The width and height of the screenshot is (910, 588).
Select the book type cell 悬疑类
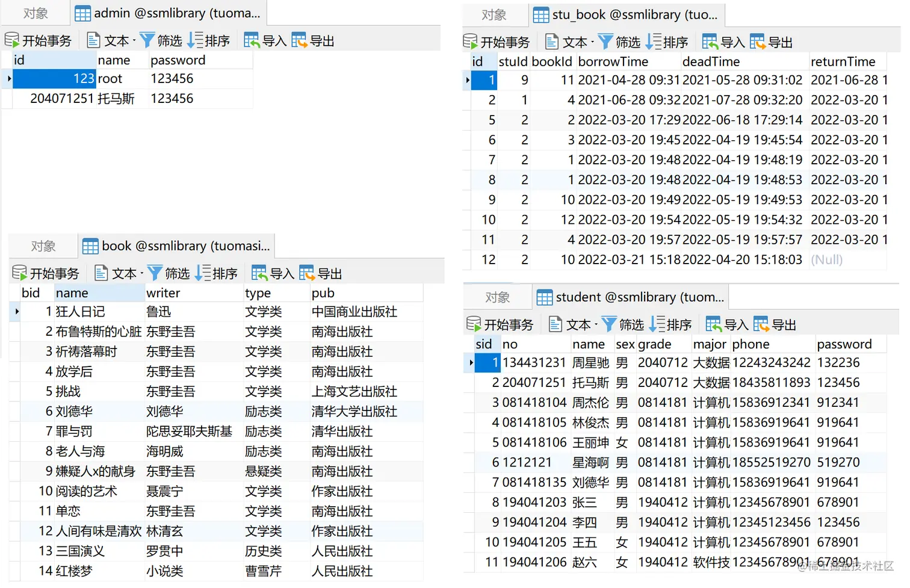pos(276,471)
